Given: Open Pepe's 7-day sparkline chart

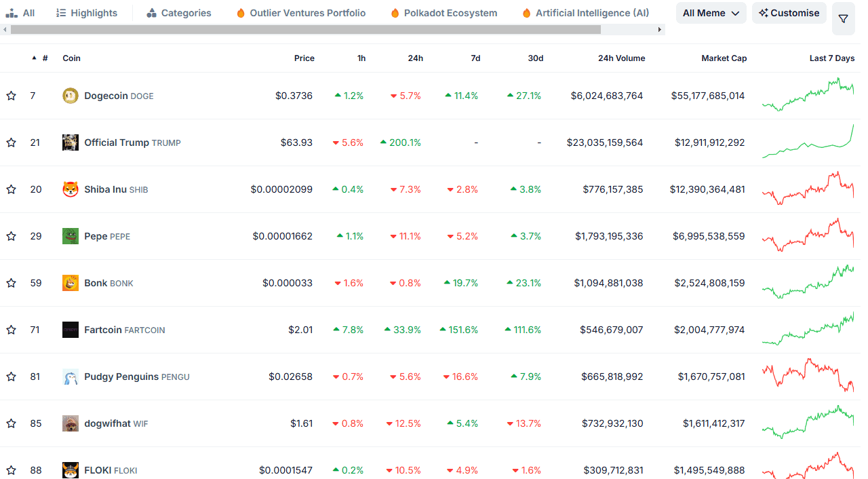Looking at the screenshot, I should pyautogui.click(x=808, y=235).
